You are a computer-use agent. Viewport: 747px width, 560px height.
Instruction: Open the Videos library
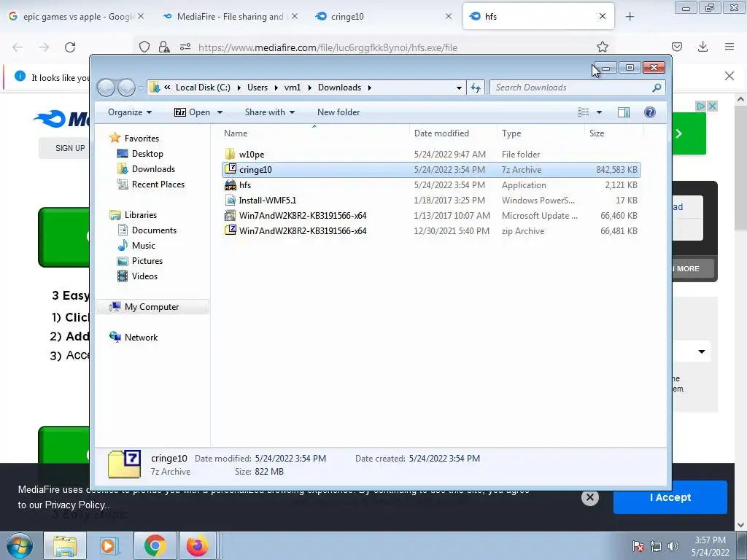[138, 276]
